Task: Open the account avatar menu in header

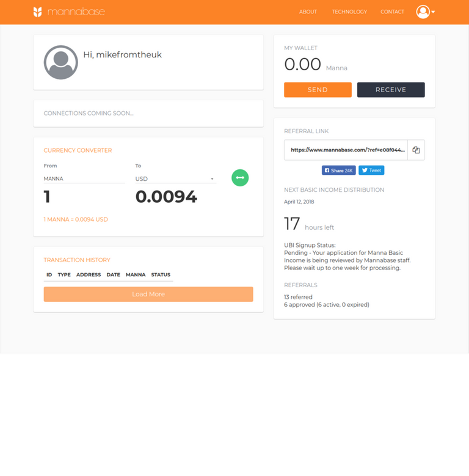Action: click(425, 12)
